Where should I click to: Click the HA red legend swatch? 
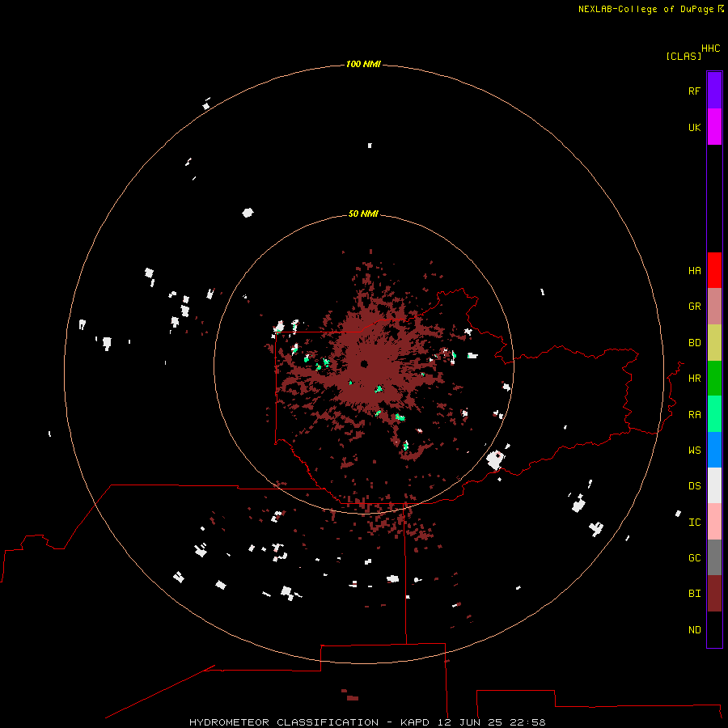pyautogui.click(x=714, y=270)
